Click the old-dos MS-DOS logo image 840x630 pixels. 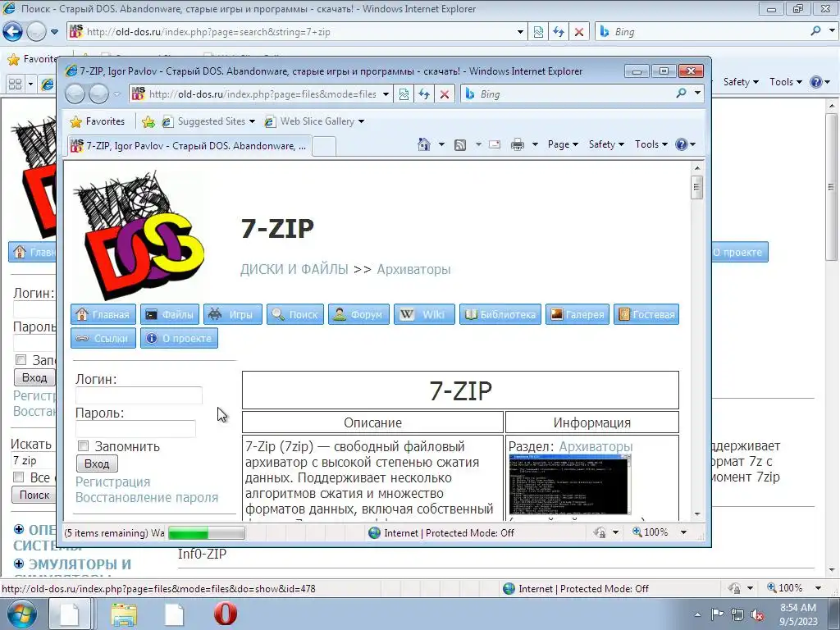point(139,235)
